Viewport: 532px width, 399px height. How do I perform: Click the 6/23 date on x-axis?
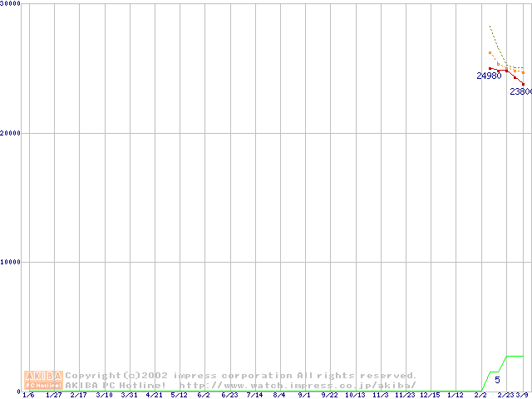coord(229,395)
